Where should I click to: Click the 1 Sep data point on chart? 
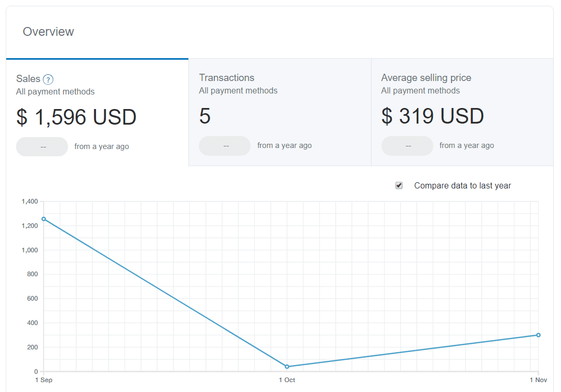coord(44,219)
